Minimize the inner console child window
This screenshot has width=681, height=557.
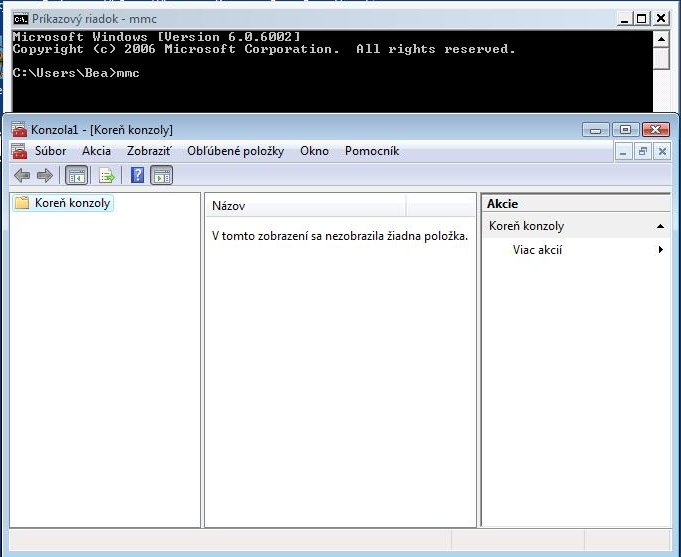pos(623,152)
